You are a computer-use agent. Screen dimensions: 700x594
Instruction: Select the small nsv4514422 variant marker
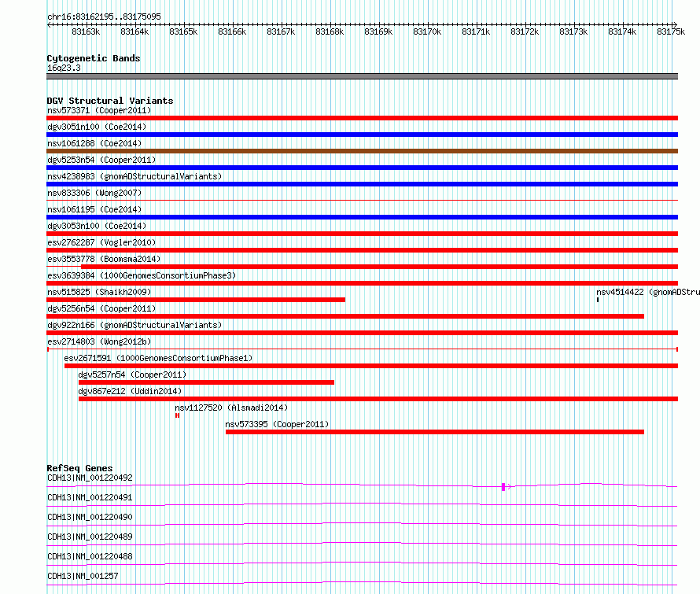(598, 300)
